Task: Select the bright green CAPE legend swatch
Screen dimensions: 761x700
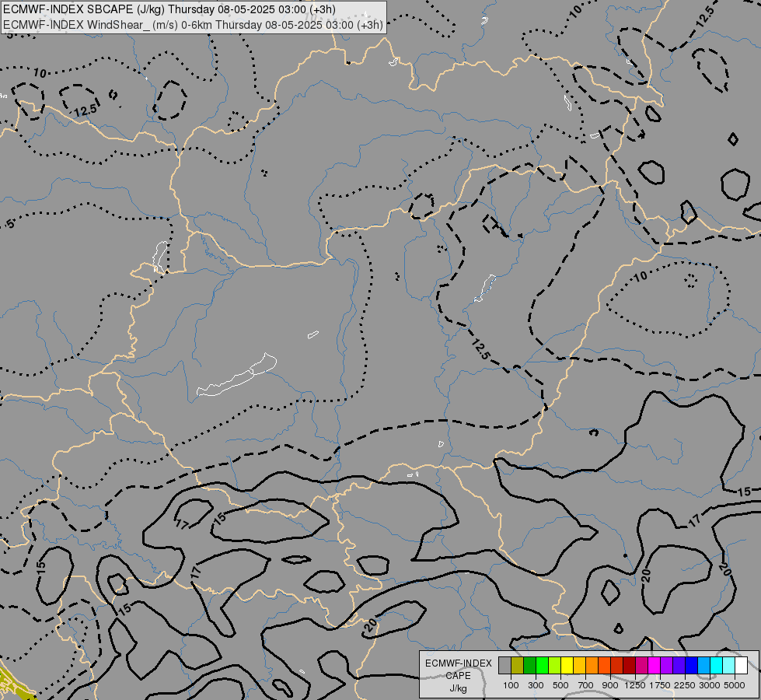Action: 542,665
